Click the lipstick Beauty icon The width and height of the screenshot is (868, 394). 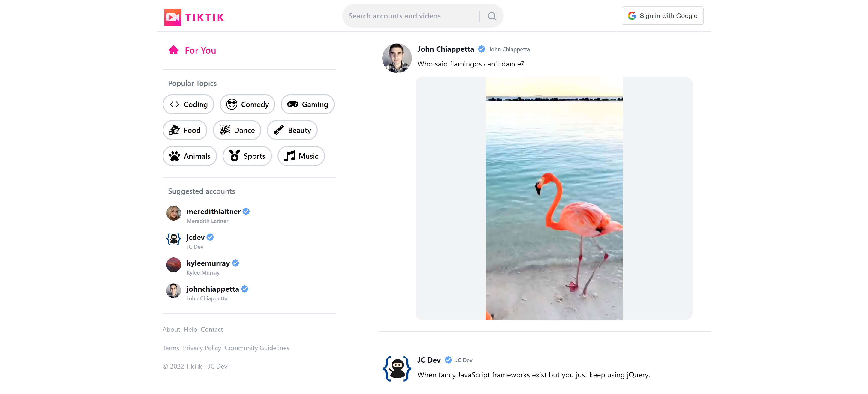tap(279, 130)
